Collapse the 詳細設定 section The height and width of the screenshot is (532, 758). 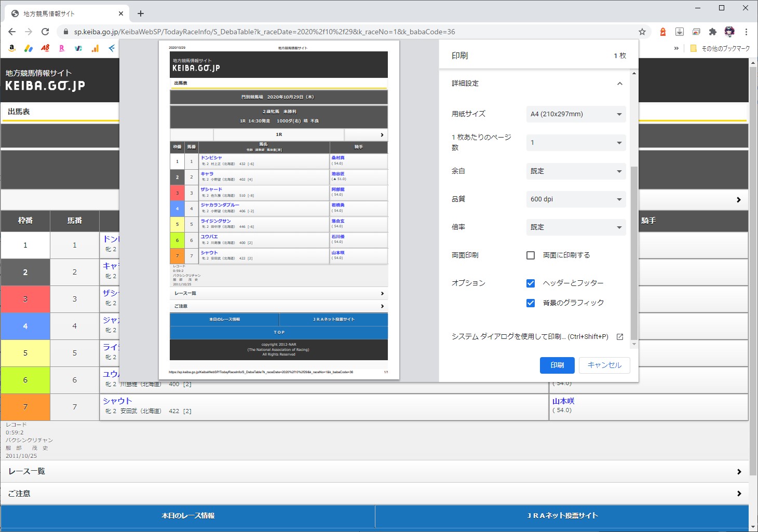click(619, 84)
